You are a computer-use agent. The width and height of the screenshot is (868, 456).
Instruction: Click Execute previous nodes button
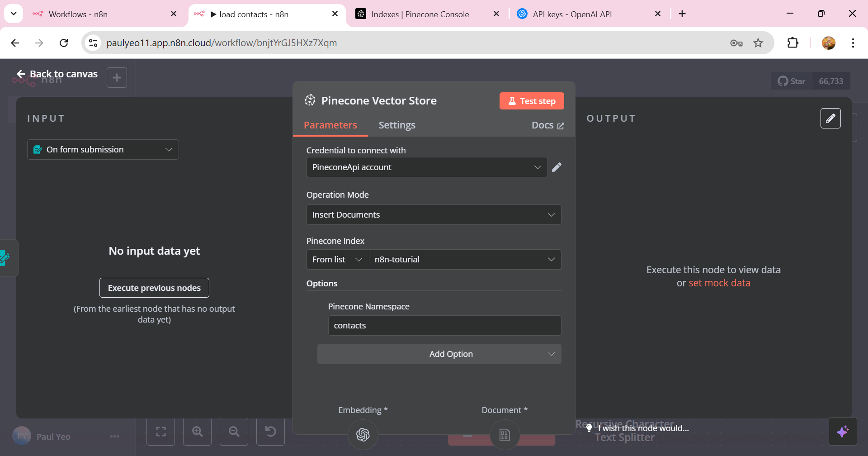tap(154, 288)
